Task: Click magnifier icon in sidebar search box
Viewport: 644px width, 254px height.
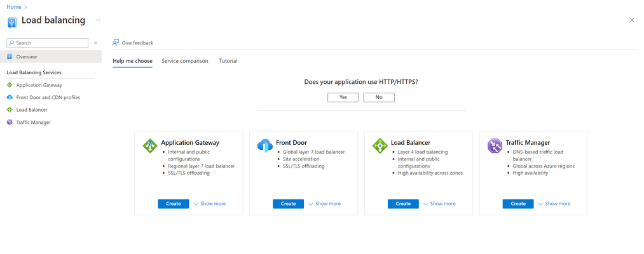Action: [x=11, y=43]
